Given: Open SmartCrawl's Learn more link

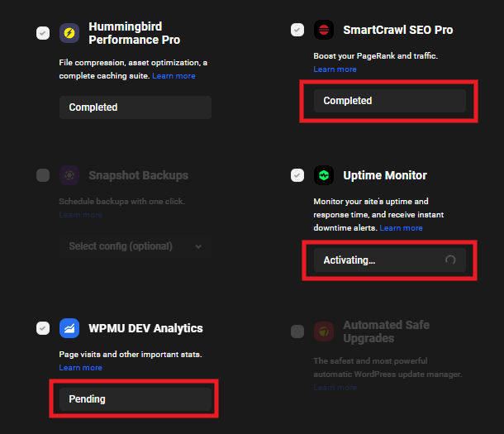Looking at the screenshot, I should pos(335,69).
